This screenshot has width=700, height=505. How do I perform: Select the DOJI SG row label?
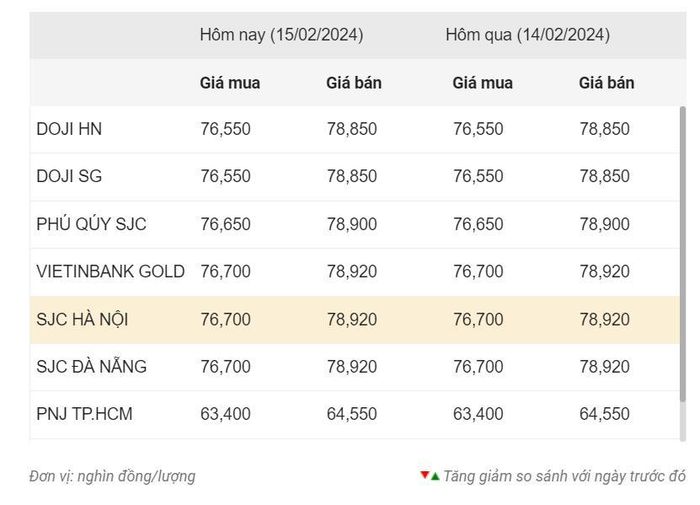point(69,176)
